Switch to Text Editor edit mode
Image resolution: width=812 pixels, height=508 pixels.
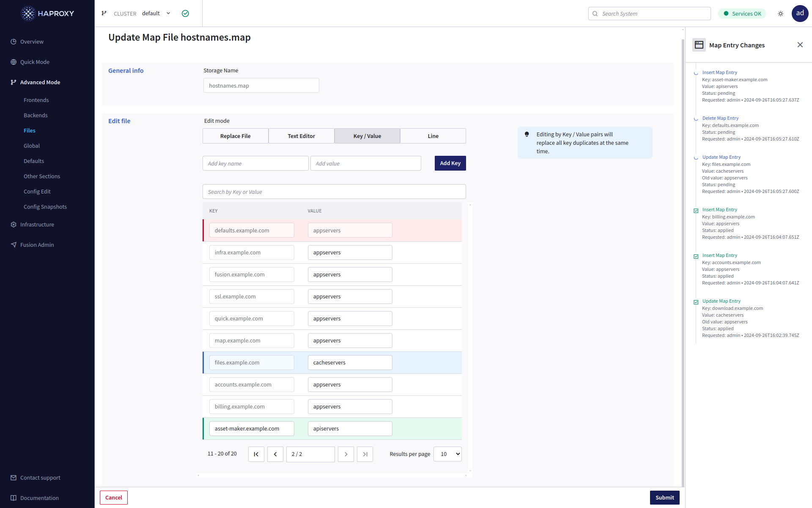302,136
